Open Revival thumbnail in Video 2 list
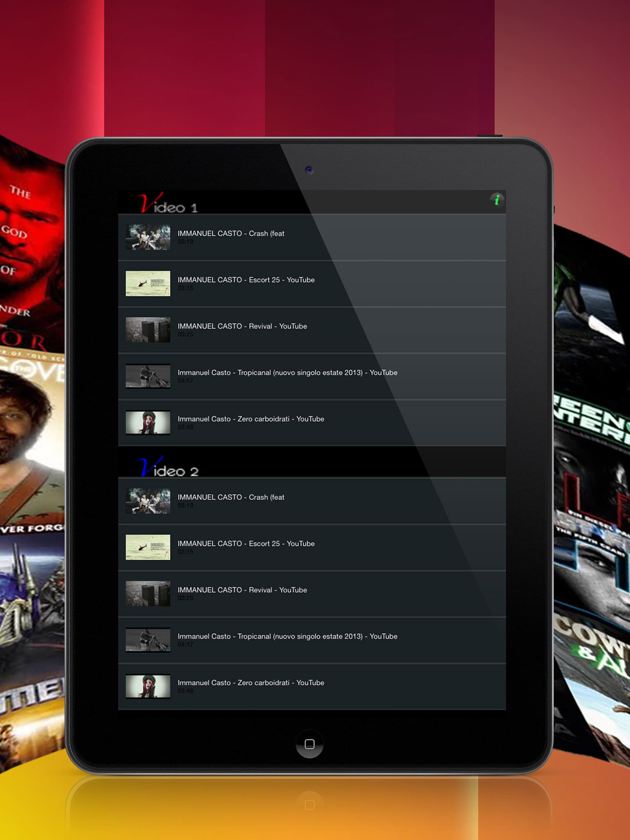The height and width of the screenshot is (840, 630). coord(148,593)
